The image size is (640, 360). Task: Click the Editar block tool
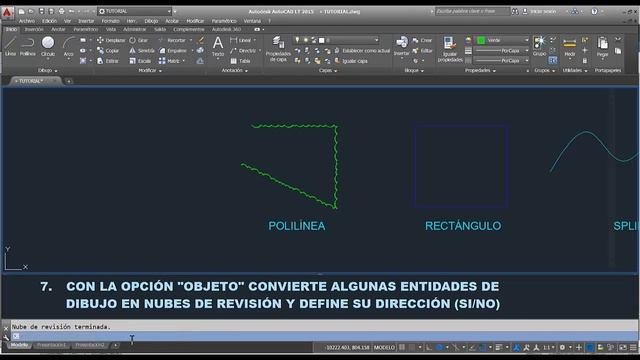422,51
